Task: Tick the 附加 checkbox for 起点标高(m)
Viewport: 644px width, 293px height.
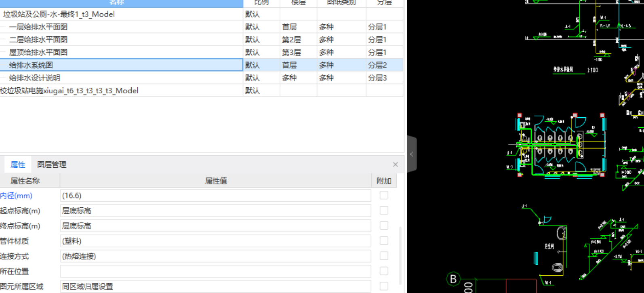Action: coord(384,211)
